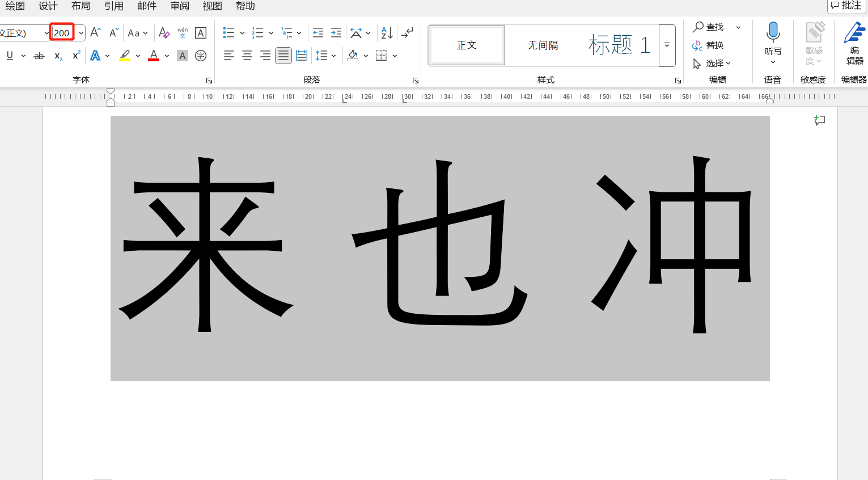Create a numbered list
The height and width of the screenshot is (480, 868).
(257, 33)
